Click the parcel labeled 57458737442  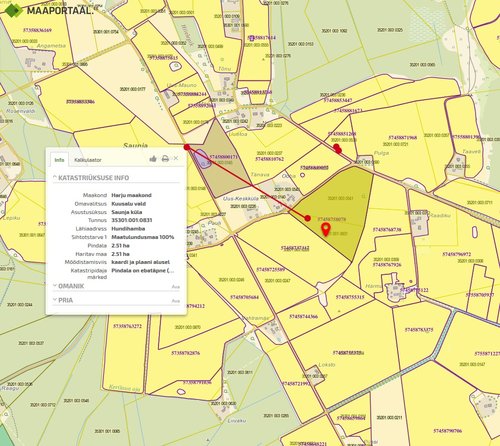(x=295, y=248)
